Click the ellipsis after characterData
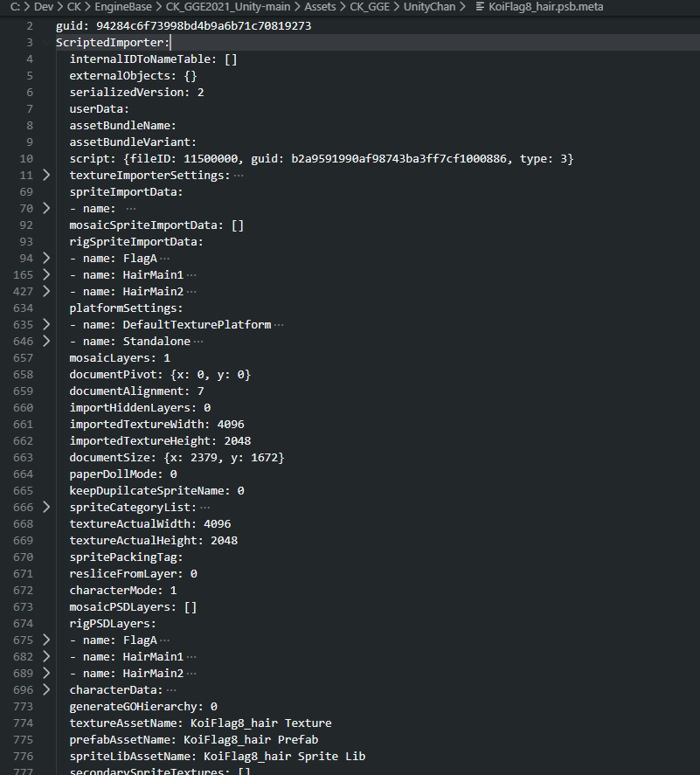This screenshot has width=700, height=775. tap(171, 690)
